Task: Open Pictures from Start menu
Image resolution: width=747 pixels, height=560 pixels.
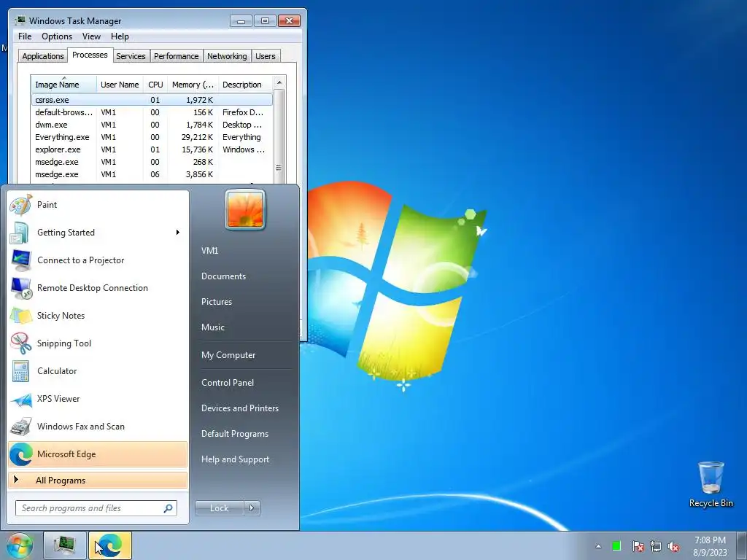Action: (216, 302)
